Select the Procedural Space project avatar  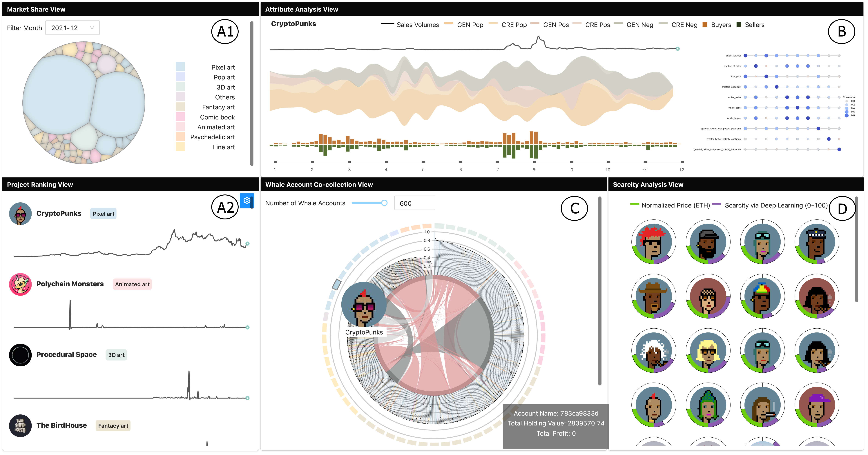[20, 355]
